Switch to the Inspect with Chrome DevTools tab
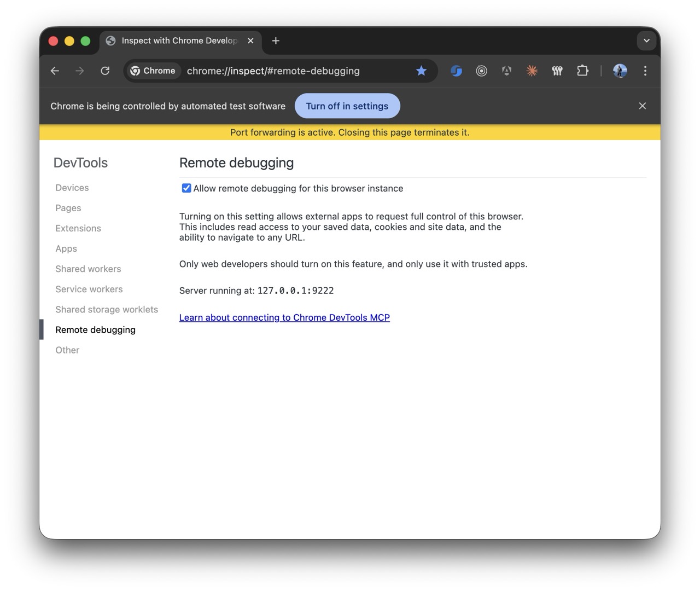This screenshot has width=700, height=591. 175,40
